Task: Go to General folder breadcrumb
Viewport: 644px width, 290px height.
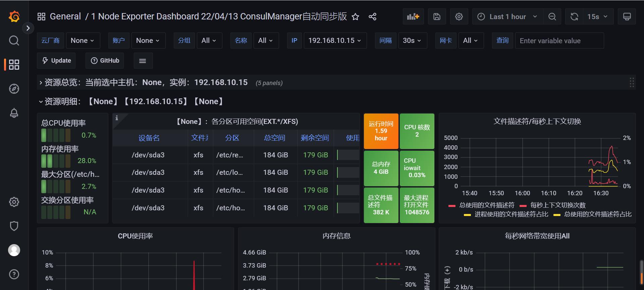Action: 65,16
